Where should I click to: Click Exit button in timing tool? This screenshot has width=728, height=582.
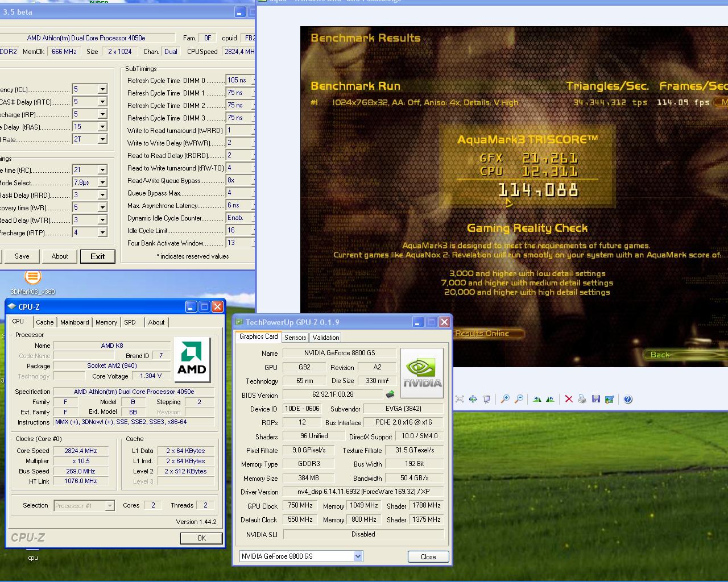98,256
